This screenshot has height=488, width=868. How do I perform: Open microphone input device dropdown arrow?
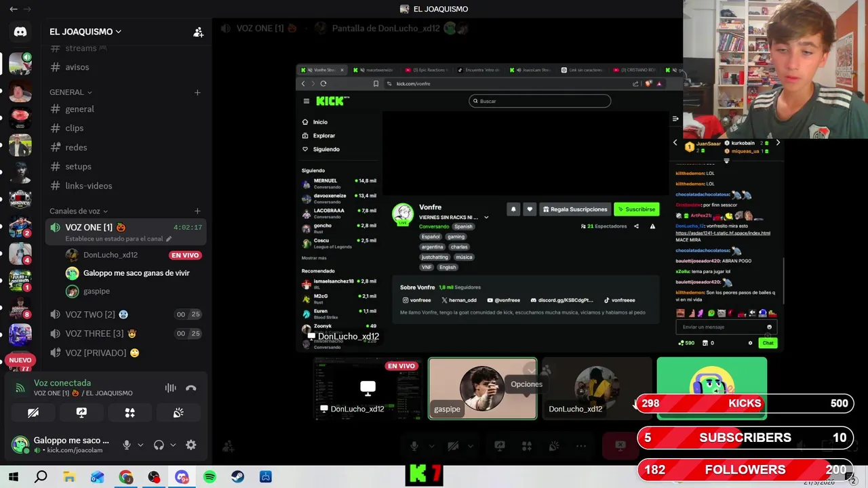point(140,445)
